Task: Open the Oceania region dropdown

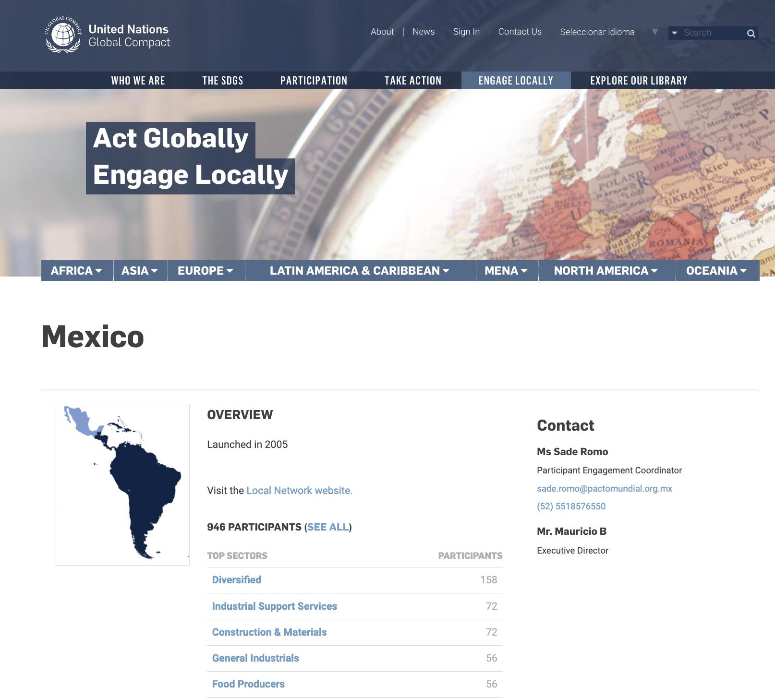Action: click(x=716, y=271)
